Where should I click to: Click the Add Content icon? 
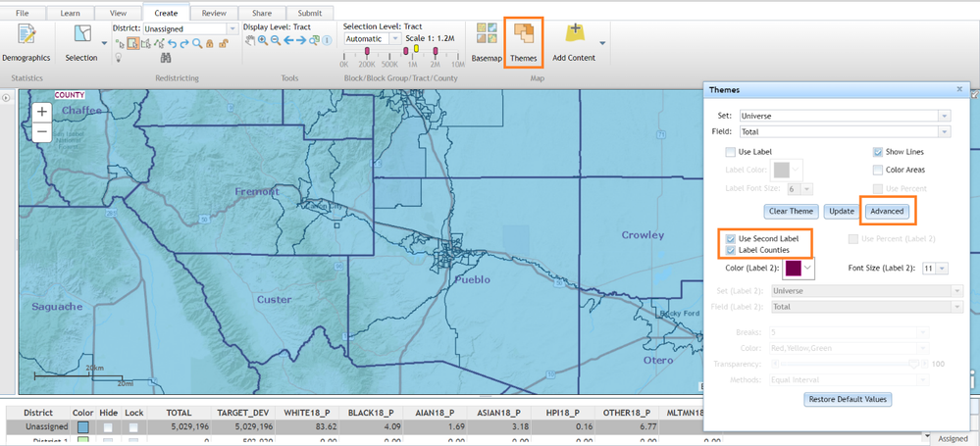click(574, 40)
